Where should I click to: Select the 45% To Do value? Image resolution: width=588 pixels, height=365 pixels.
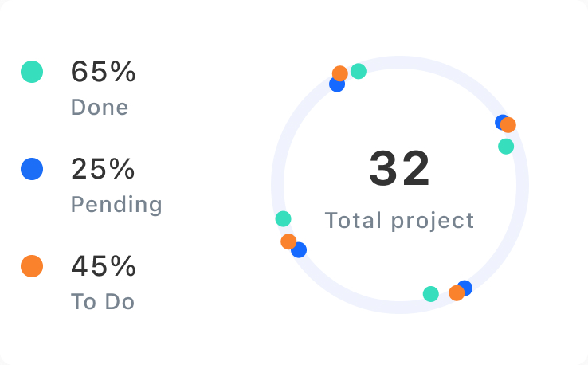104,266
